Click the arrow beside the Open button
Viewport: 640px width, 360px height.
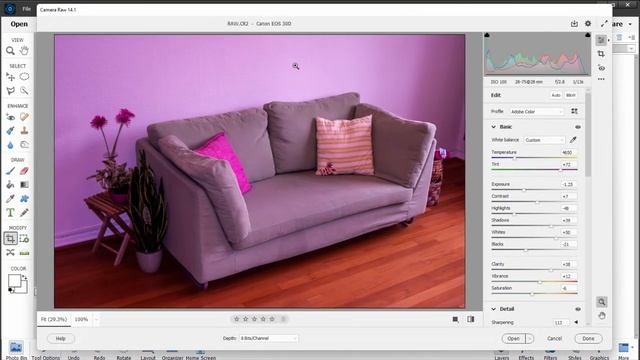[530, 338]
